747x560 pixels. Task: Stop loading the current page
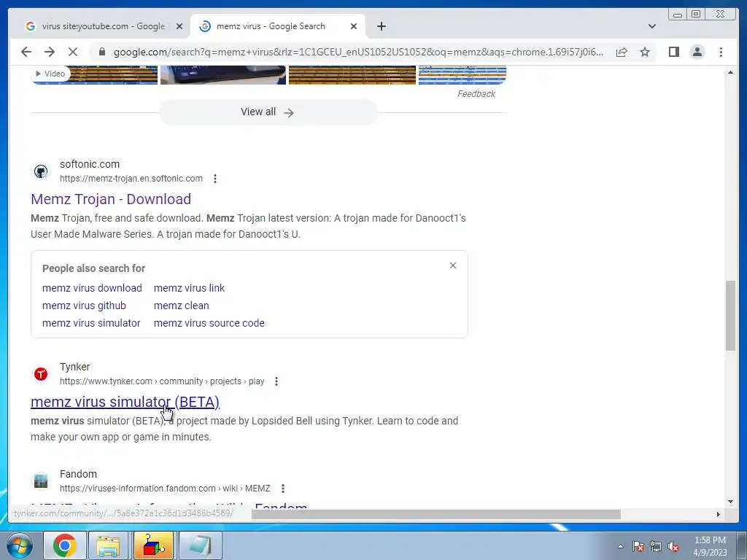pyautogui.click(x=73, y=52)
